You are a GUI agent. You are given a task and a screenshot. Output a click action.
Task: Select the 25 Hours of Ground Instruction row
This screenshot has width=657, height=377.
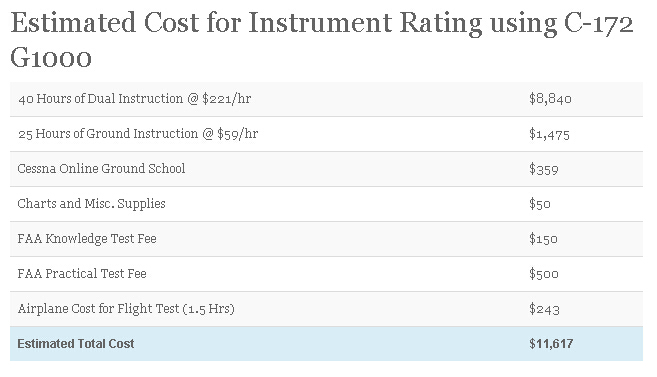pyautogui.click(x=326, y=134)
